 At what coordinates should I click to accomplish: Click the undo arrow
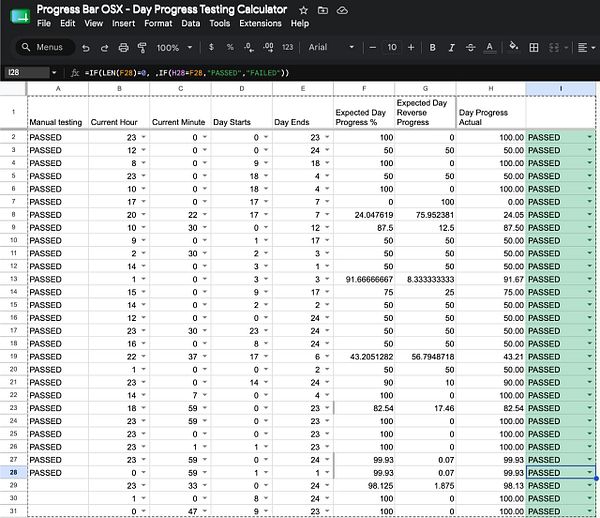click(x=86, y=48)
